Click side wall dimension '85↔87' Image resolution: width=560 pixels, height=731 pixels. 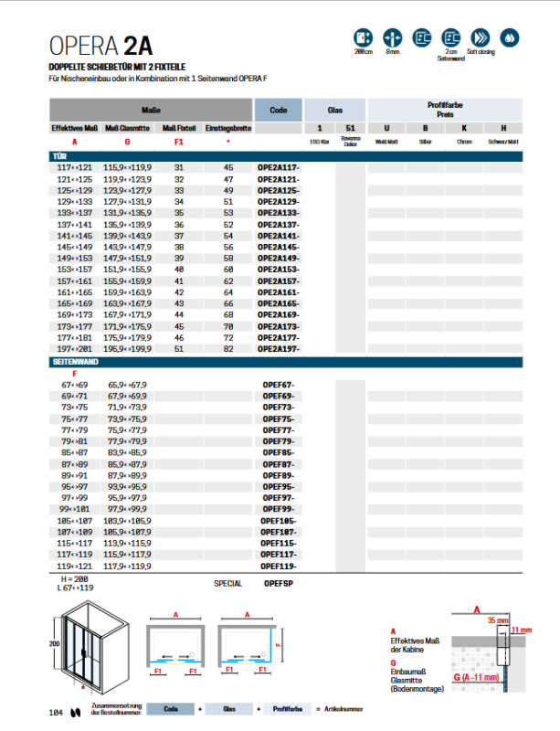(75, 452)
